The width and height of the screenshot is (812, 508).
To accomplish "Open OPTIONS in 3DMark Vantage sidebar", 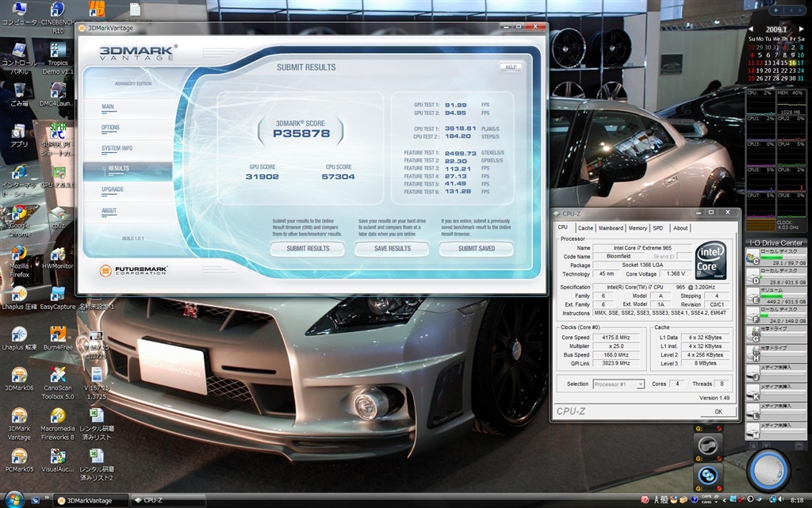I will [110, 128].
